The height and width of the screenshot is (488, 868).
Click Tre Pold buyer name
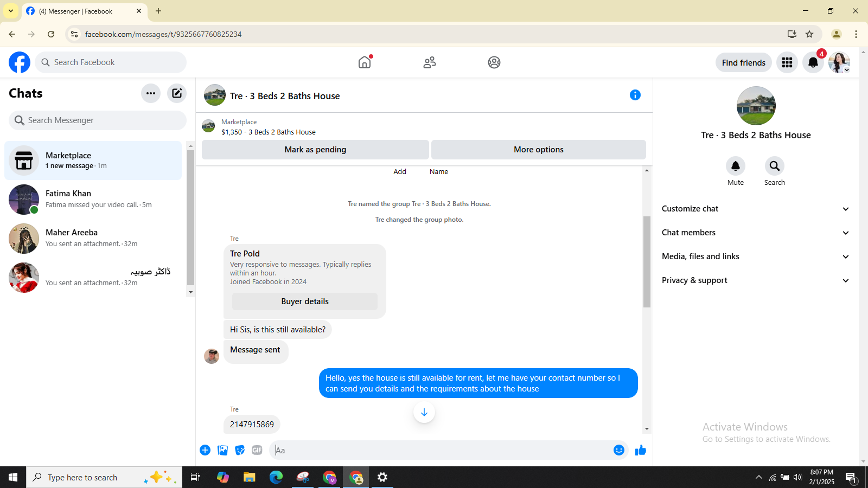[x=245, y=254]
